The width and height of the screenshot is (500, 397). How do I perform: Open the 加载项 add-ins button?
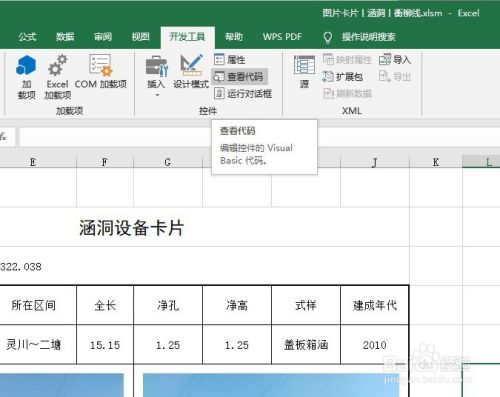pos(26,77)
